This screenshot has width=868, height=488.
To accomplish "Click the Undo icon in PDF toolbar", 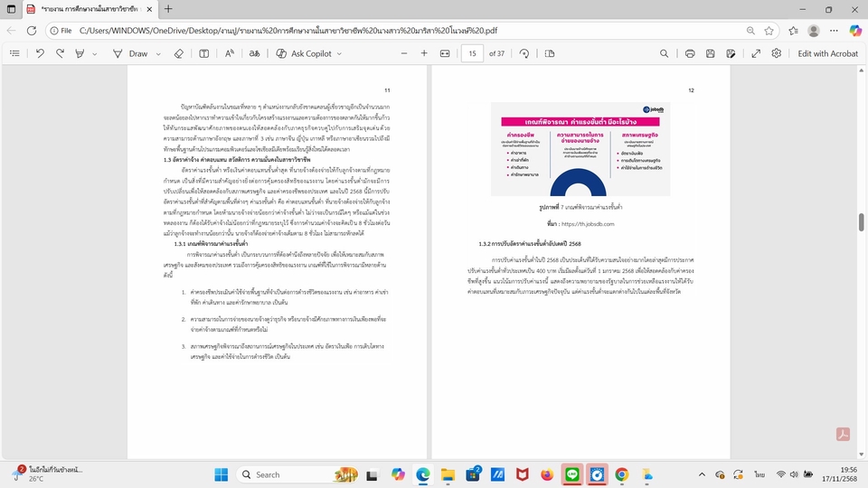I will (x=40, y=53).
